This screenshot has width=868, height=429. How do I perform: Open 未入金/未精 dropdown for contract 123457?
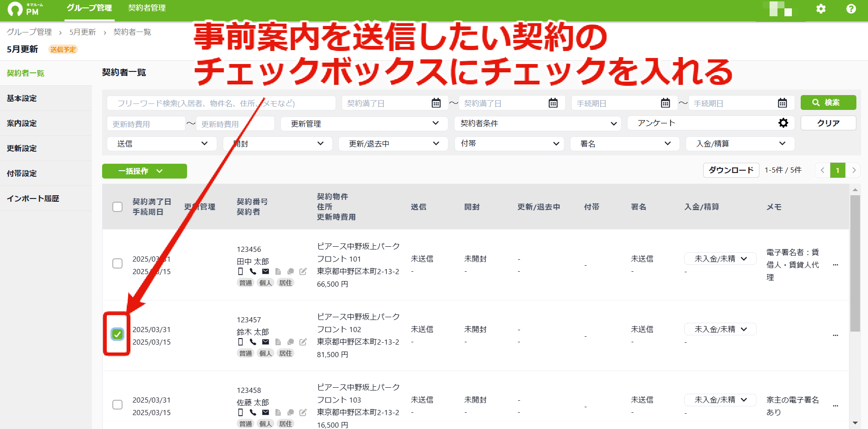720,329
